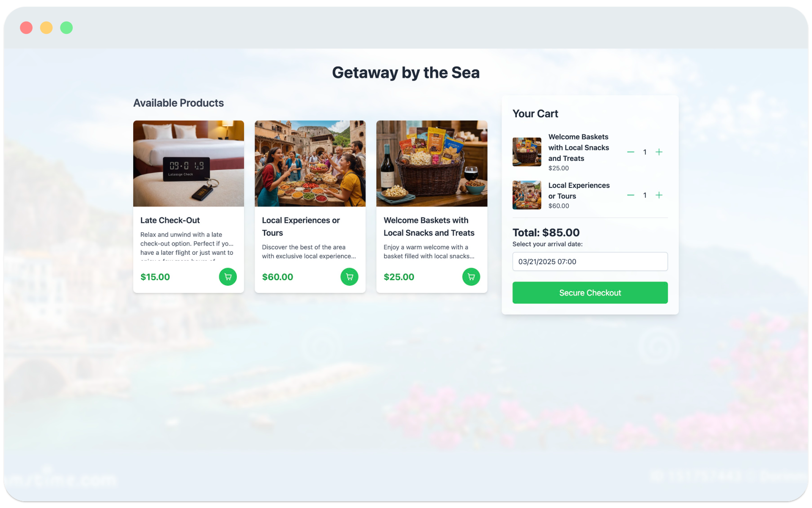Screen dimensions: 812x508
Task: Open Local Experiences or Tours title
Action: tap(301, 226)
